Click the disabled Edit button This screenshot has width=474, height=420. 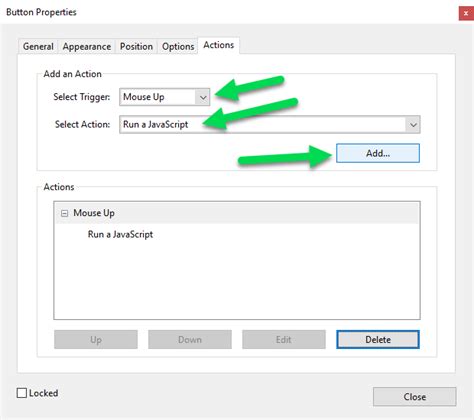coord(284,340)
